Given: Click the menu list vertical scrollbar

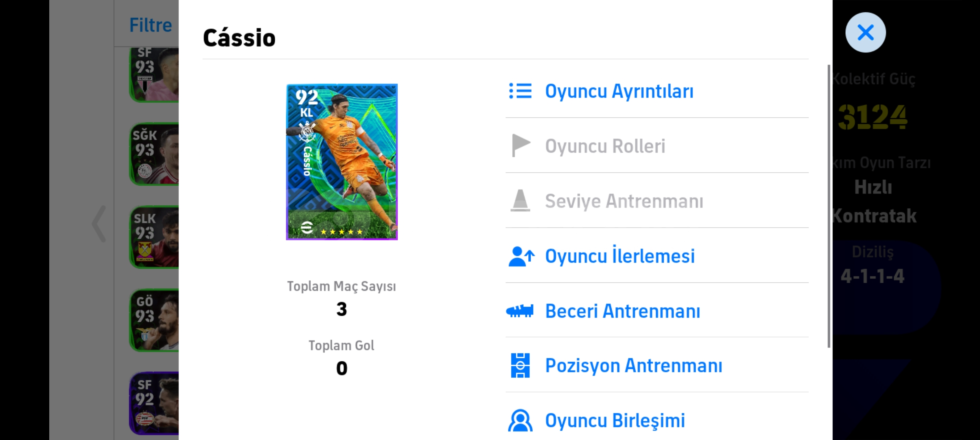Looking at the screenshot, I should (829, 206).
